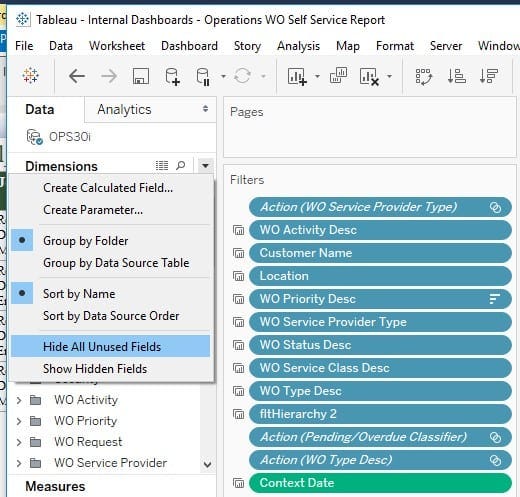This screenshot has width=520, height=497.
Task: Open the Data menu
Action: [61, 46]
